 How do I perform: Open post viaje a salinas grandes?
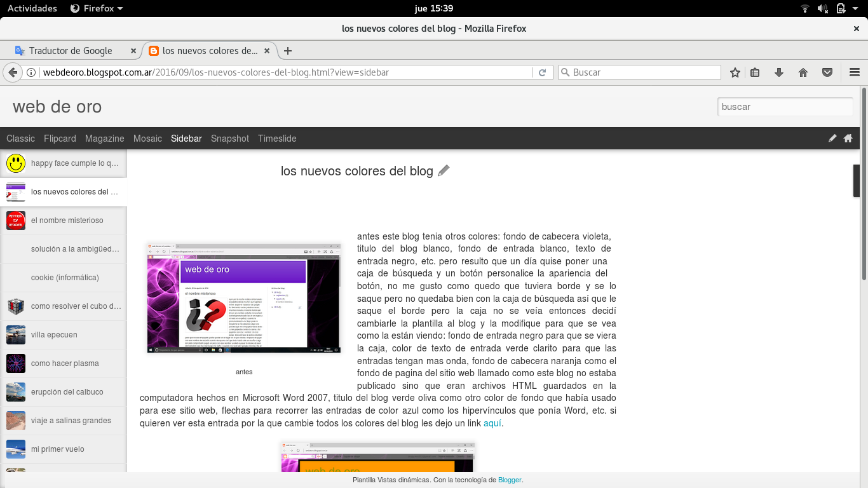64,421
